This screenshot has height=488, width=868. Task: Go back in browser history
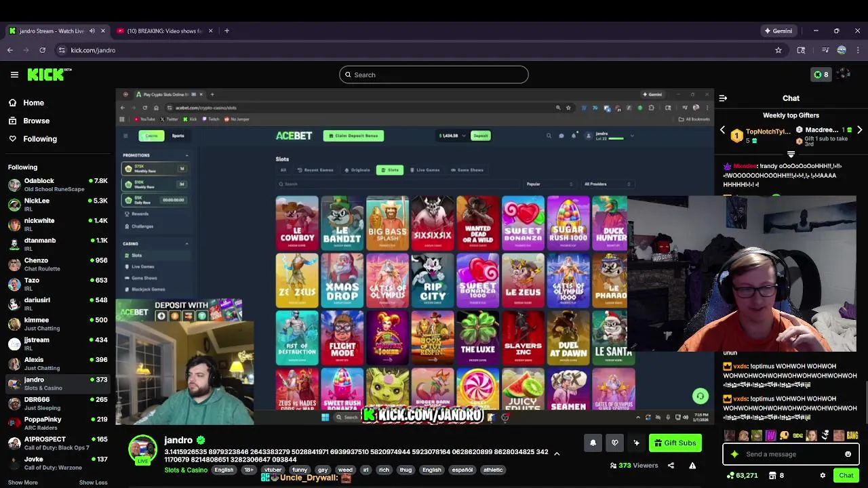click(x=10, y=50)
